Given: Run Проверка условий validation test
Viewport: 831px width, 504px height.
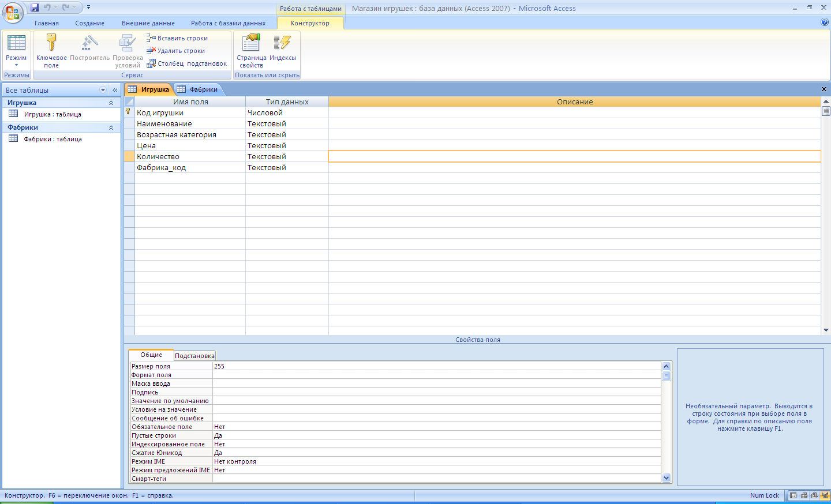Looking at the screenshot, I should coord(128,51).
